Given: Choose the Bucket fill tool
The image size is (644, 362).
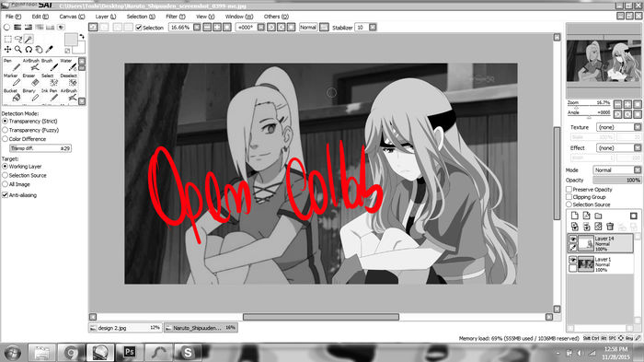Looking at the screenshot, I should (x=12, y=95).
